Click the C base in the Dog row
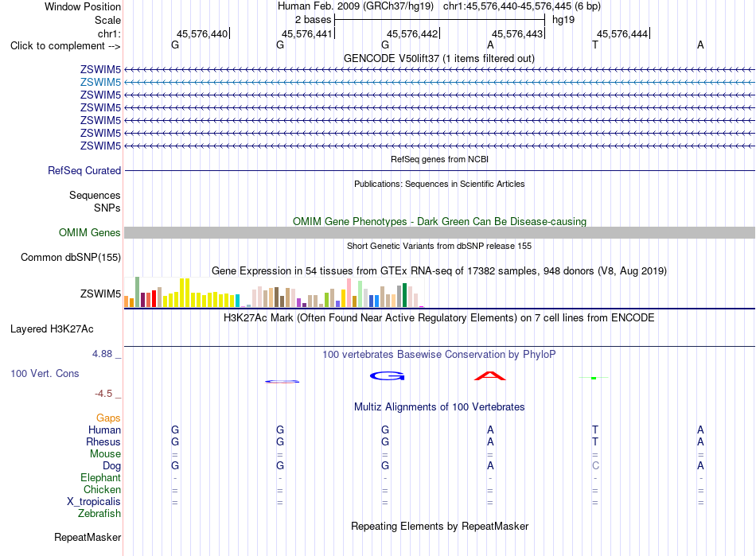This screenshot has width=756, height=556. (x=595, y=466)
